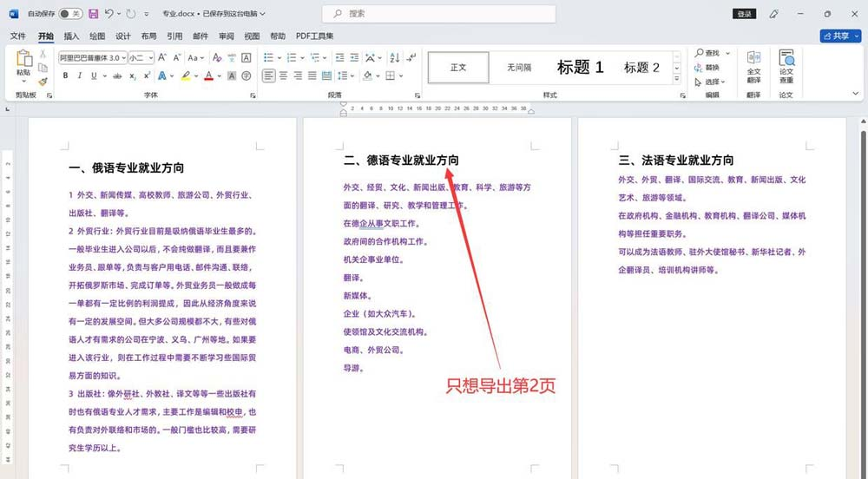The image size is (868, 479).
Task: Click the Save floppy disk icon
Action: [x=93, y=14]
